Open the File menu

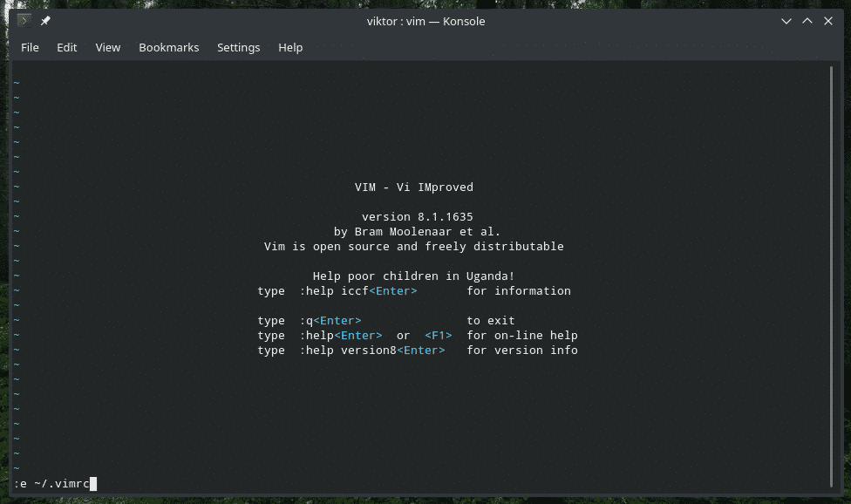point(30,47)
